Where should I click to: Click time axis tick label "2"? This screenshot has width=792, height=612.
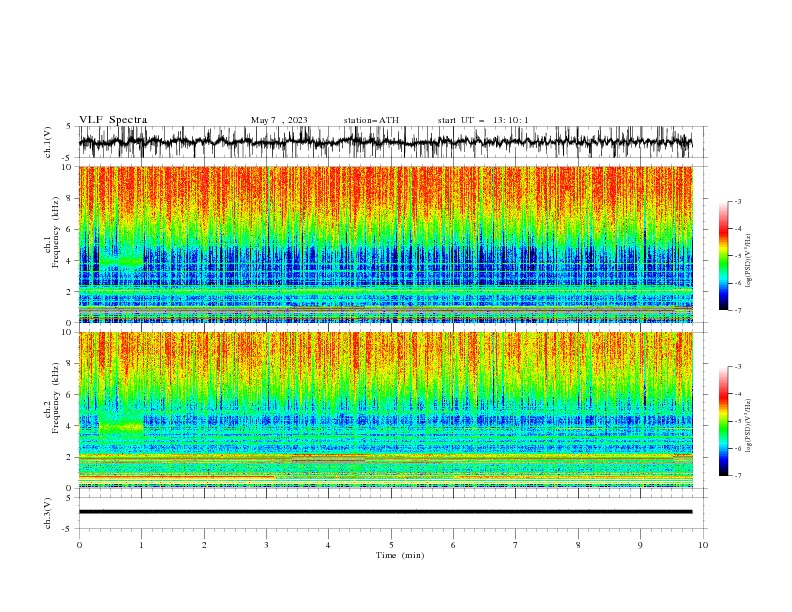pos(204,545)
